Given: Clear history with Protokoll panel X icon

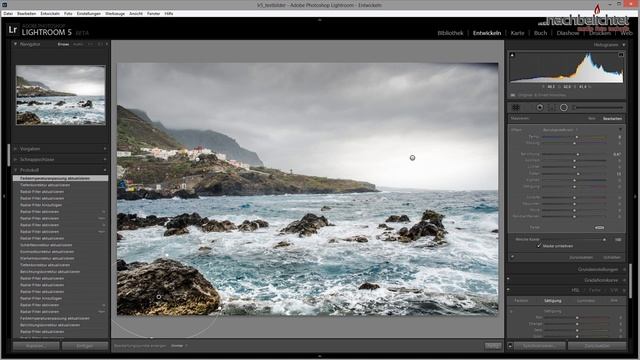Looking at the screenshot, I should click(x=105, y=170).
